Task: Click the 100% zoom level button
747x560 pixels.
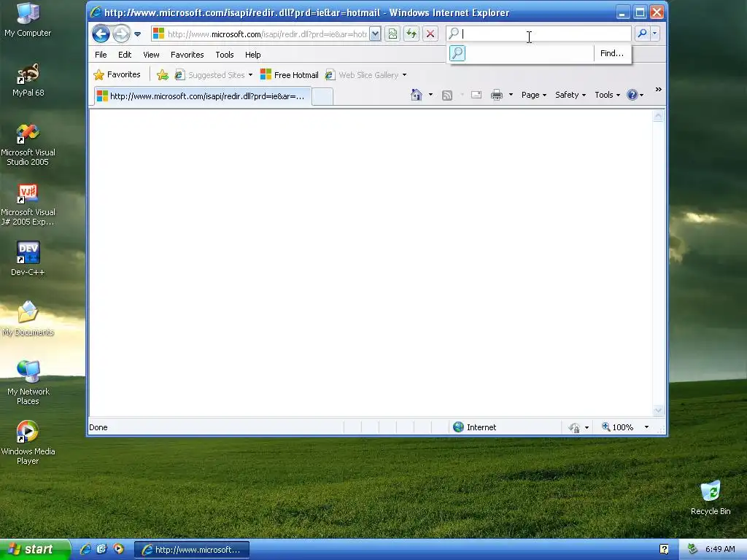Action: pyautogui.click(x=617, y=427)
